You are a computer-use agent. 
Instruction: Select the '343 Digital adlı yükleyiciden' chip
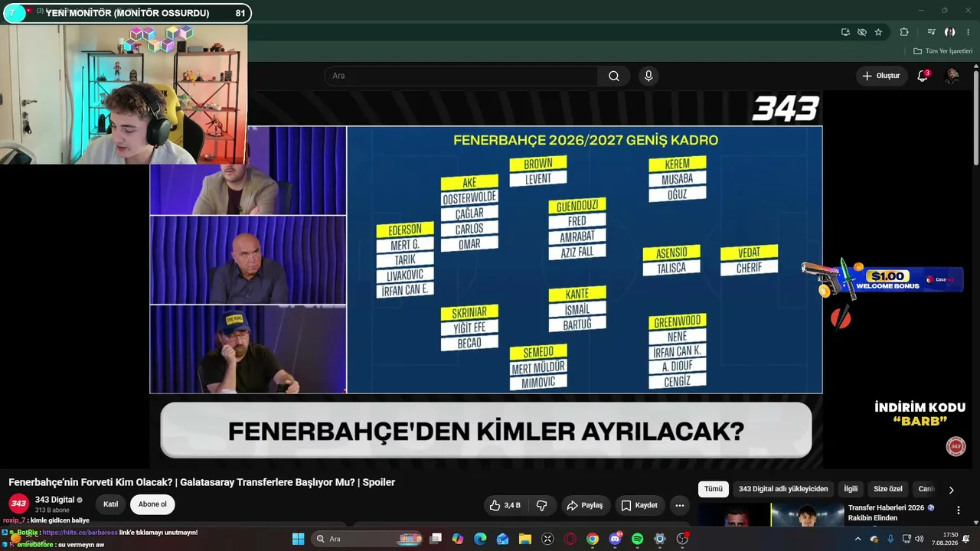[783, 489]
